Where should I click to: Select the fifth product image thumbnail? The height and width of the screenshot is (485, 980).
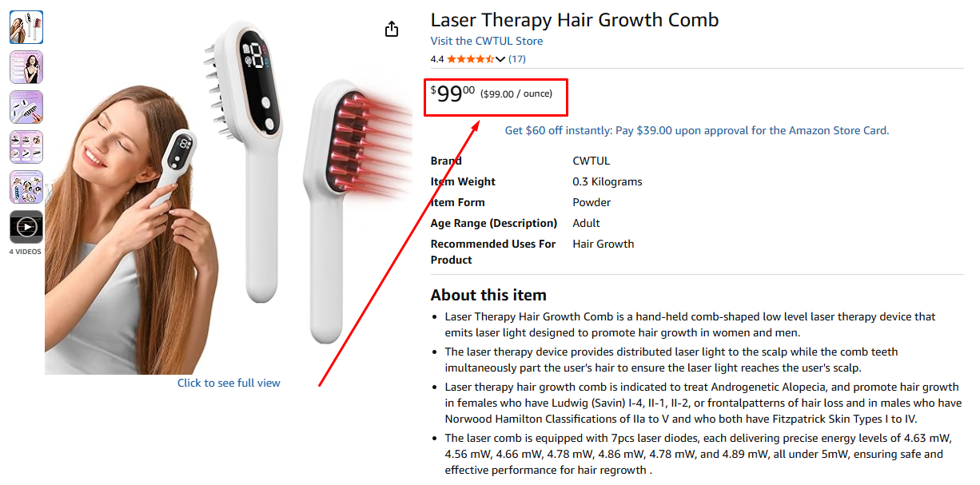coord(26,187)
